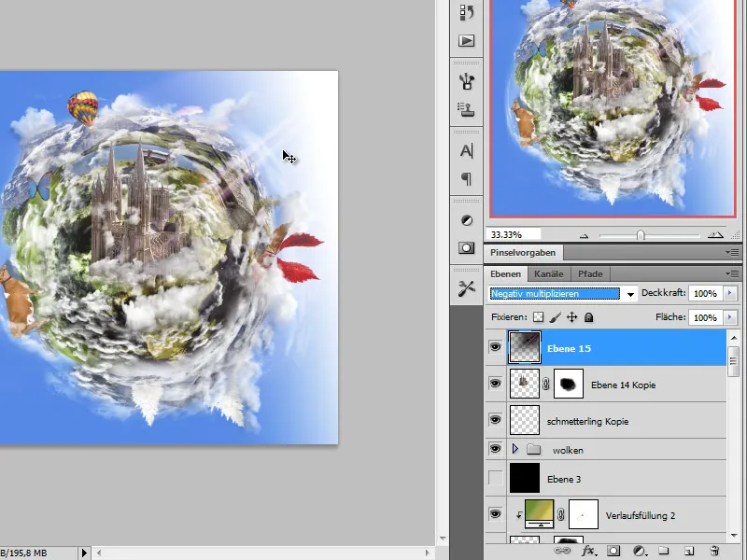Click the Ebene 3 black thumbnail
Viewport: 747px width, 560px height.
[x=525, y=478]
